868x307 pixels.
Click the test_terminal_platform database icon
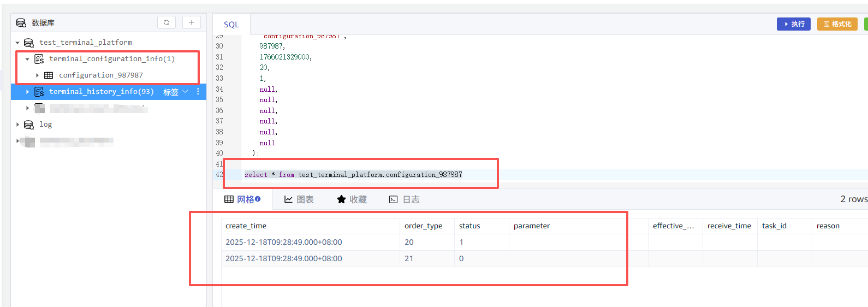29,43
